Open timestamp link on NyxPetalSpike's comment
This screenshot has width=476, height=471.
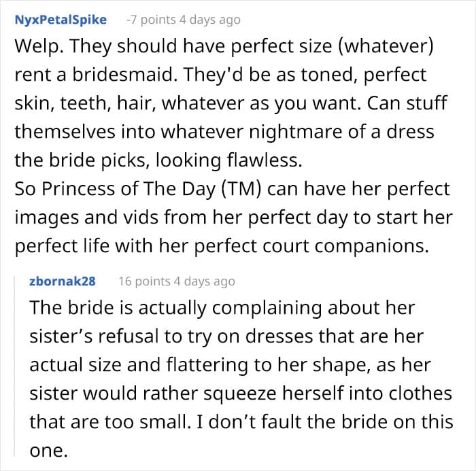[x=209, y=20]
